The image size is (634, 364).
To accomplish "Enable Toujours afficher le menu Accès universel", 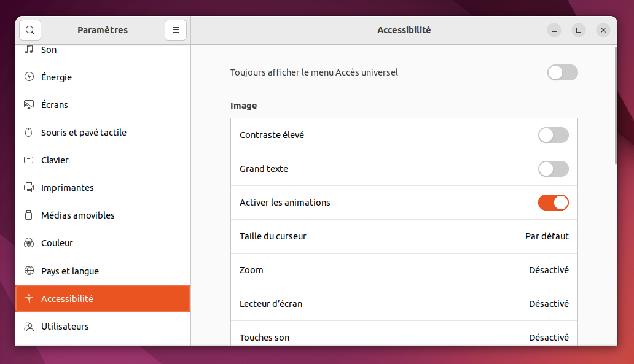I will point(563,72).
